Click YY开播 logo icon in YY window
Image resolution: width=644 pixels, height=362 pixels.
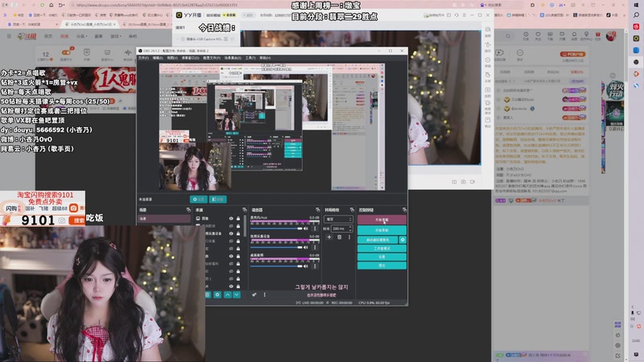click(x=179, y=14)
